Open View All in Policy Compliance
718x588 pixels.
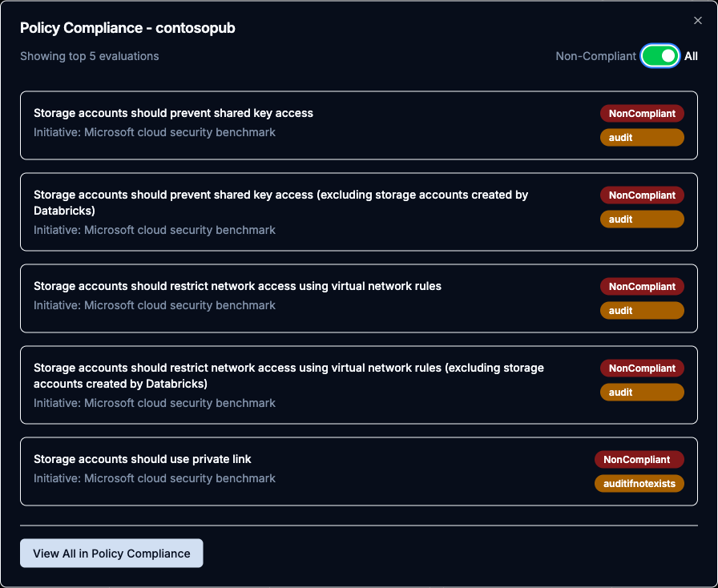click(x=111, y=554)
